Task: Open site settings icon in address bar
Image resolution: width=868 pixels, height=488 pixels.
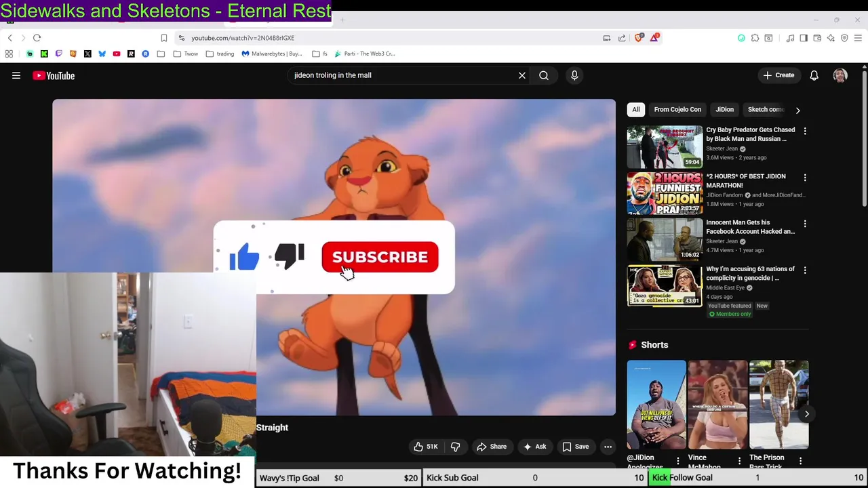Action: pos(181,38)
